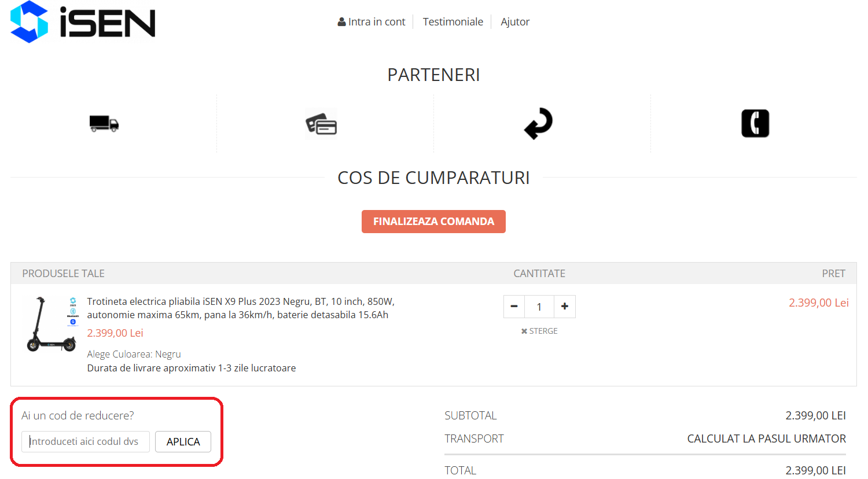The height and width of the screenshot is (479, 868).
Task: Open the Intra in cont page
Action: tap(376, 21)
